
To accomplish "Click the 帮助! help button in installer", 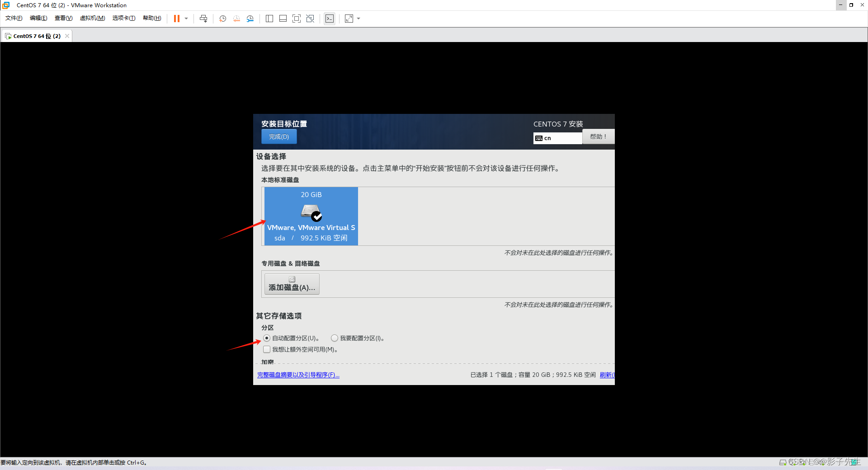I will click(598, 136).
